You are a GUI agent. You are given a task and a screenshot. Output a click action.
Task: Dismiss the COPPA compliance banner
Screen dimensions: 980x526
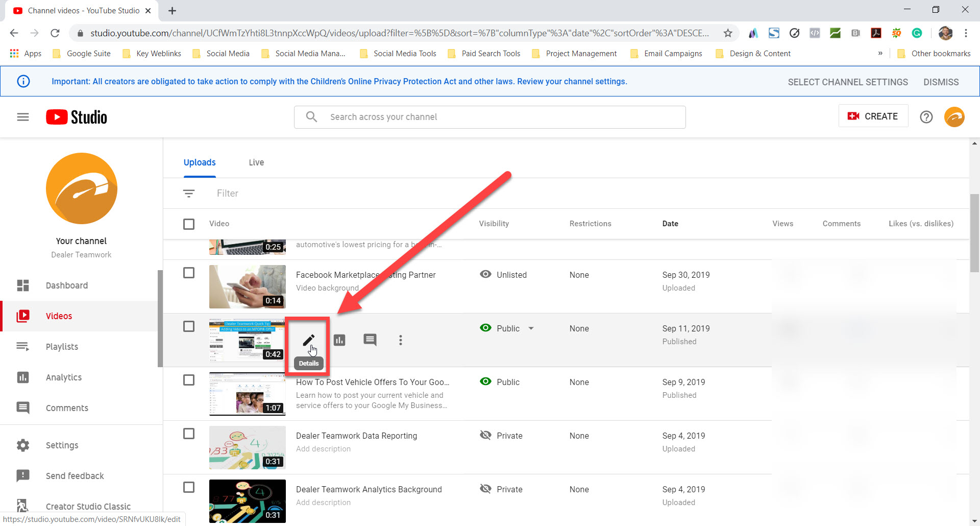point(941,82)
